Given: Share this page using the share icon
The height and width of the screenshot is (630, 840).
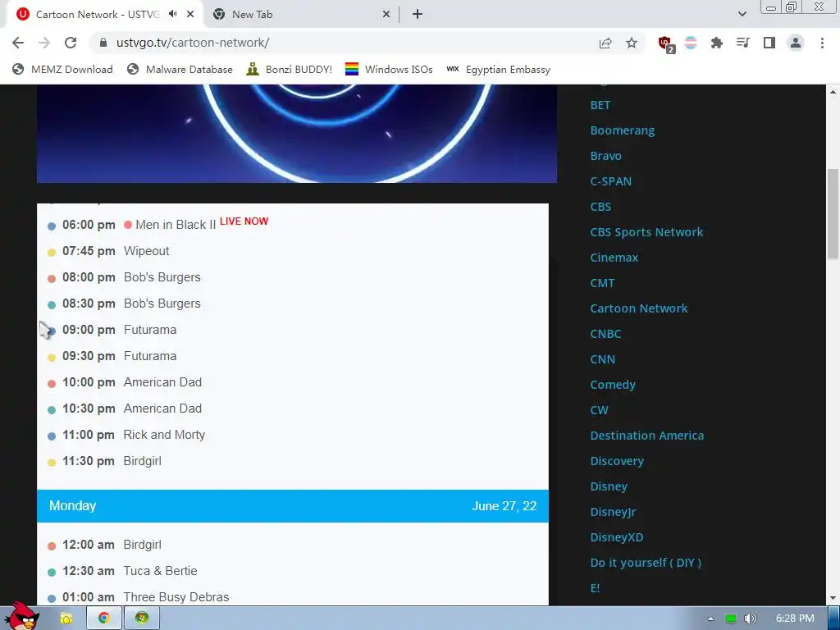Looking at the screenshot, I should pyautogui.click(x=605, y=43).
